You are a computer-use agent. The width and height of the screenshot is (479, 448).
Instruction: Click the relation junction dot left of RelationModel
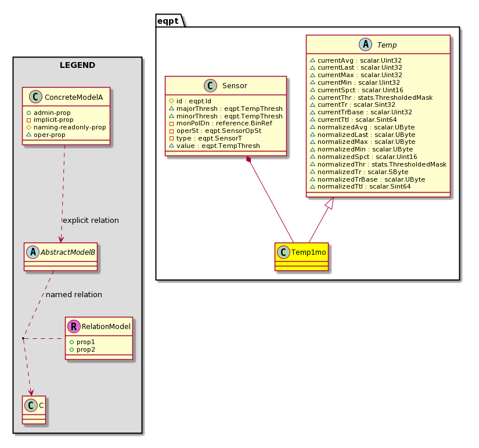pyautogui.click(x=23, y=338)
